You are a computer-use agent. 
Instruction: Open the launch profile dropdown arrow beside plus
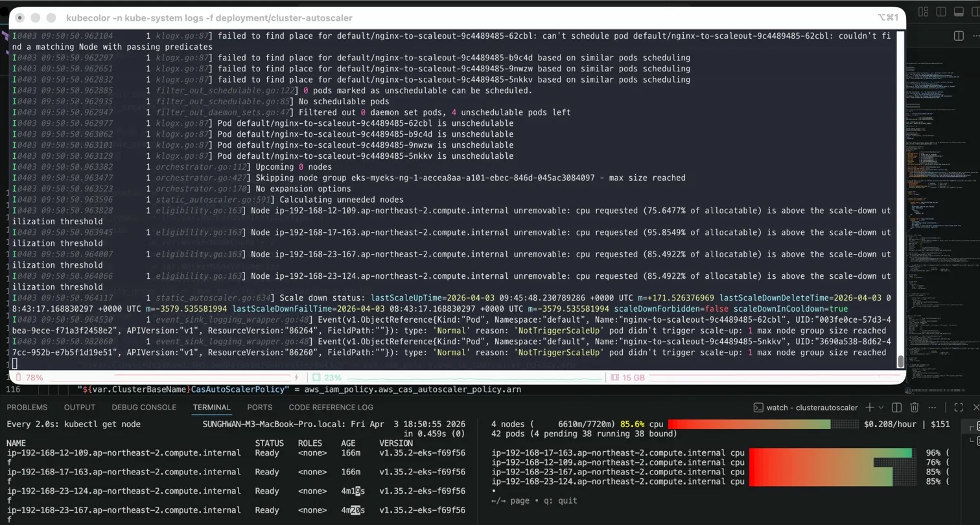[881, 408]
